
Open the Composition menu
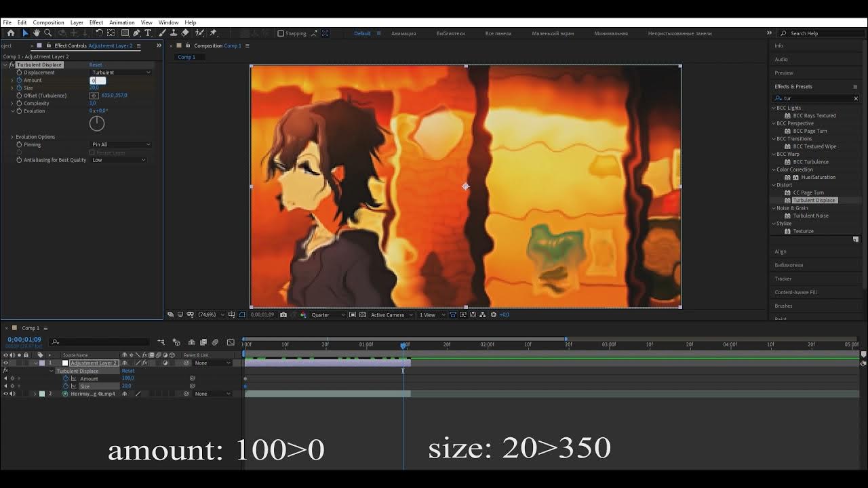48,22
